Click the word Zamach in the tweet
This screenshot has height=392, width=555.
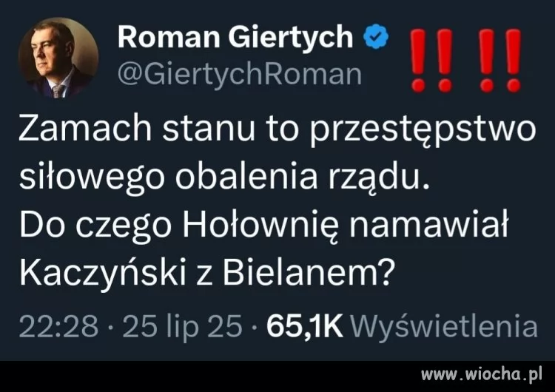tap(85, 128)
